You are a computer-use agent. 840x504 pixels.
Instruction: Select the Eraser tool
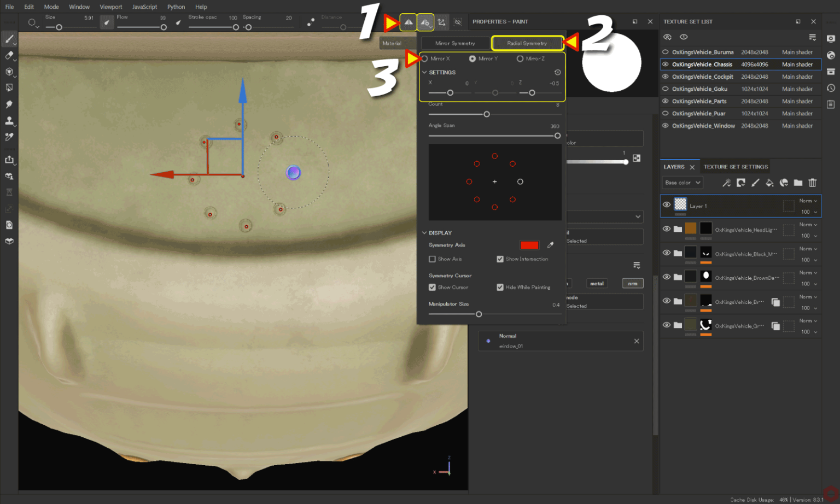click(9, 55)
